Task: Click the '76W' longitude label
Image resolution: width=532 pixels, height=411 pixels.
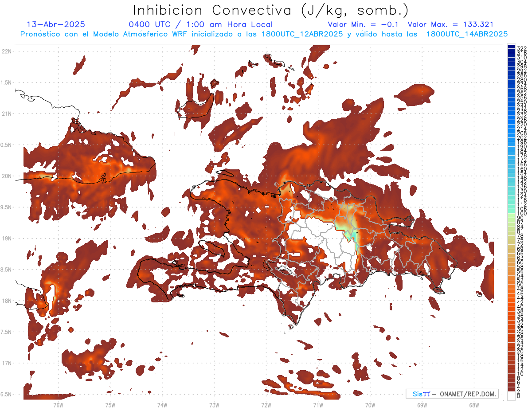Action: (58, 405)
